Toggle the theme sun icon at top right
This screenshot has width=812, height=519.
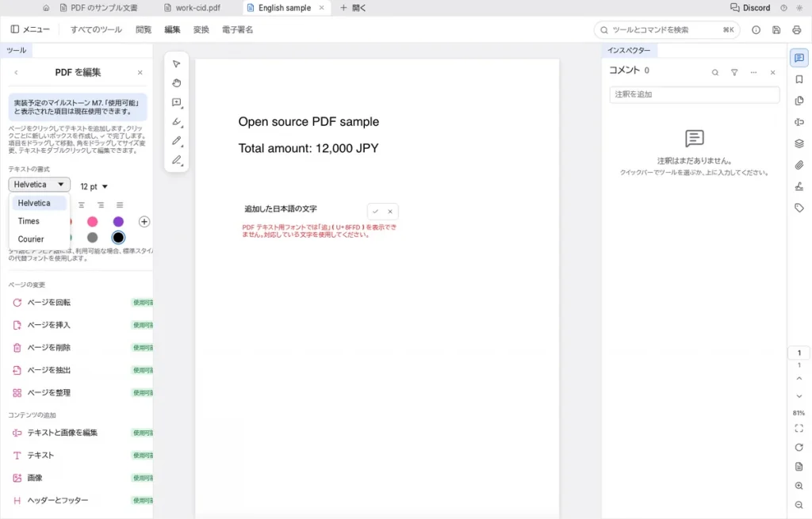pos(799,8)
